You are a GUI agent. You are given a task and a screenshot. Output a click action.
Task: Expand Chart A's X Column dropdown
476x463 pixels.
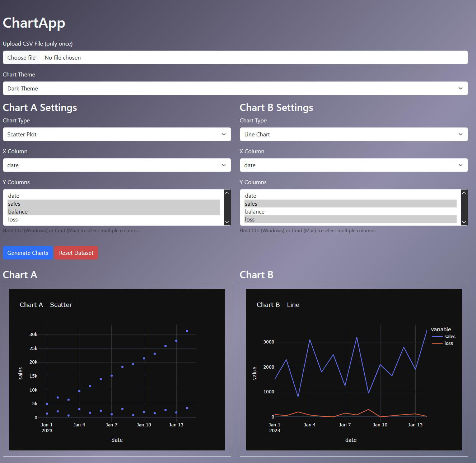click(117, 165)
